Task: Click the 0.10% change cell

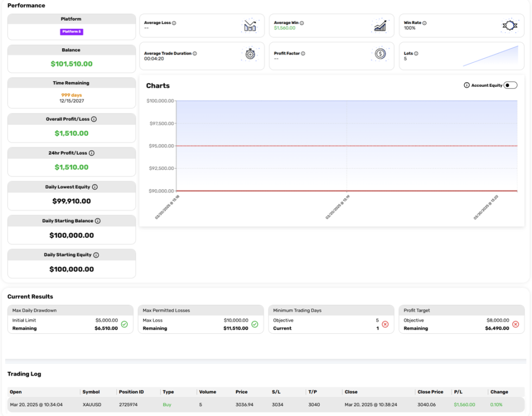Action: 496,405
